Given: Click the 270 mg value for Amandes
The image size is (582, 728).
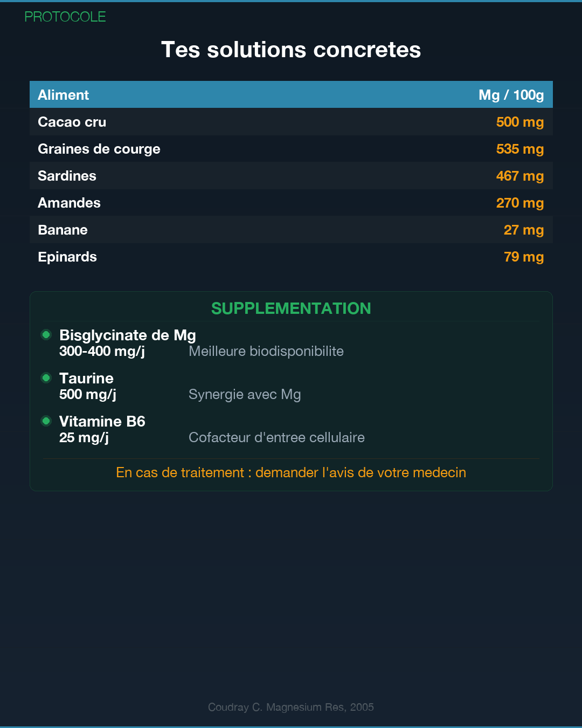Looking at the screenshot, I should (x=519, y=203).
